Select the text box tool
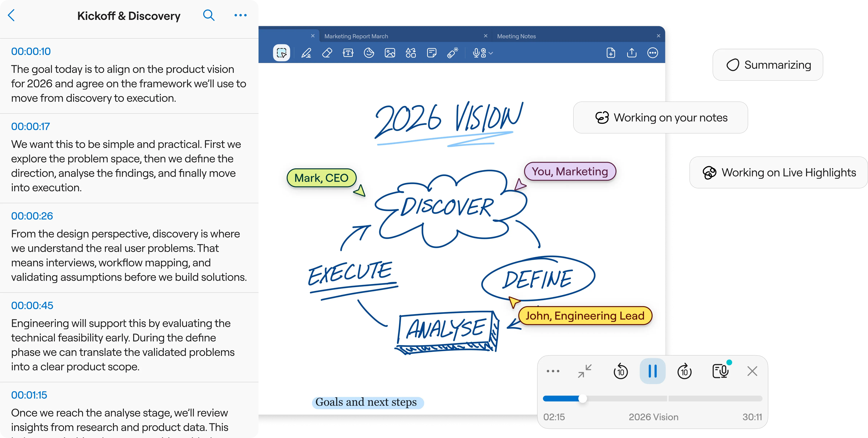The width and height of the screenshot is (868, 438). [x=348, y=53]
